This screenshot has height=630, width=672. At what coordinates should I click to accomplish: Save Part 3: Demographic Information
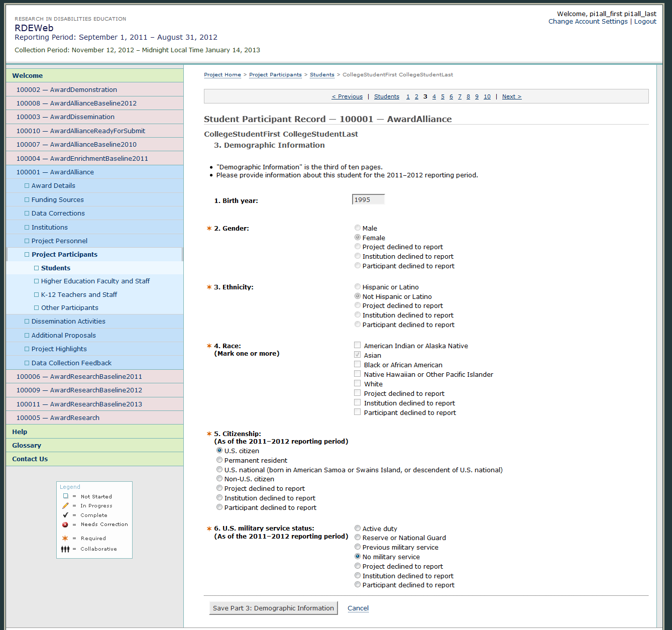tap(273, 608)
